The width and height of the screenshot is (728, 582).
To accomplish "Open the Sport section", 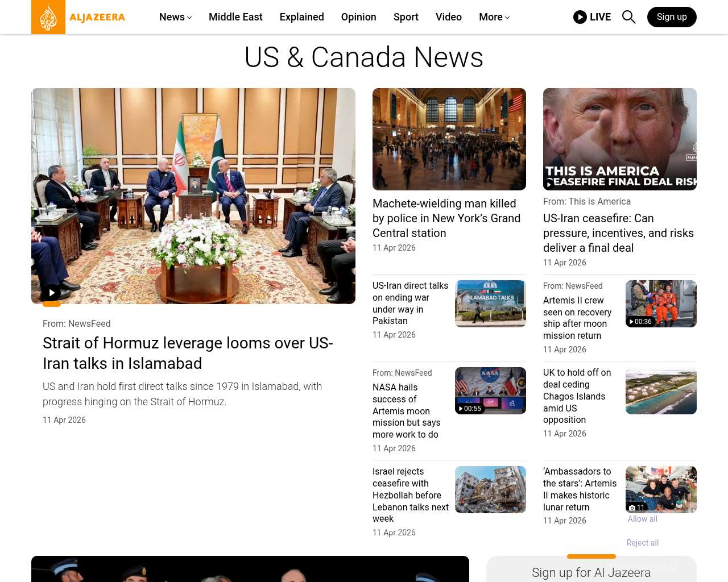I will coord(406,17).
